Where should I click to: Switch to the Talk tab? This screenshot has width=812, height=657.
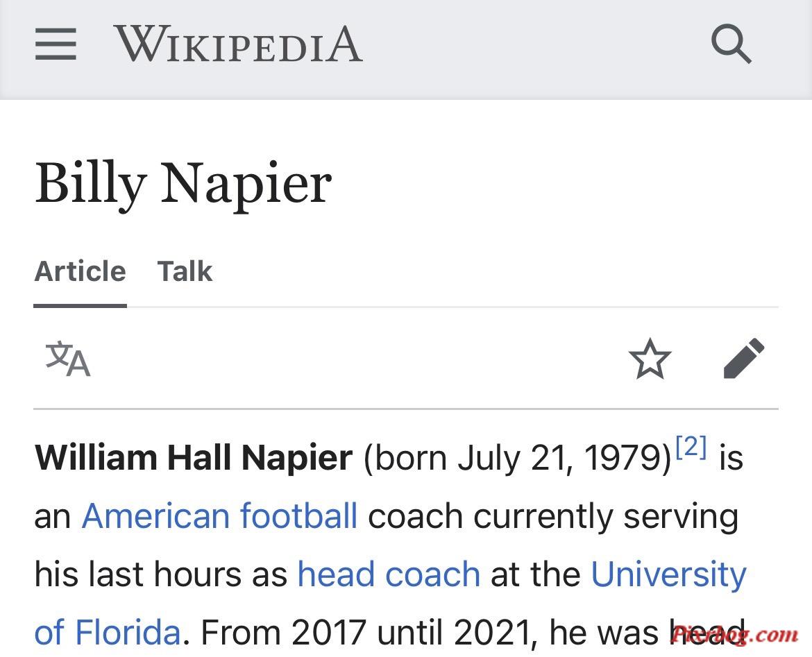[x=185, y=271]
